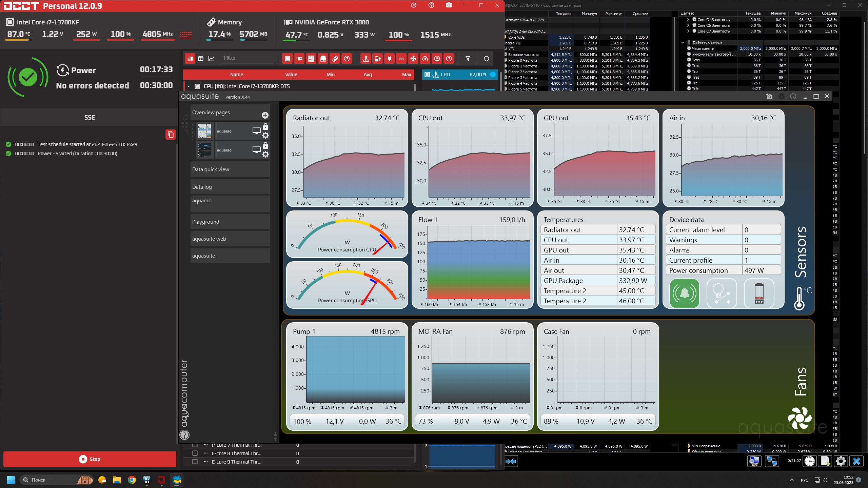The width and height of the screenshot is (868, 488).
Task: Click the green alarm bell icon in Device data
Action: [x=684, y=293]
